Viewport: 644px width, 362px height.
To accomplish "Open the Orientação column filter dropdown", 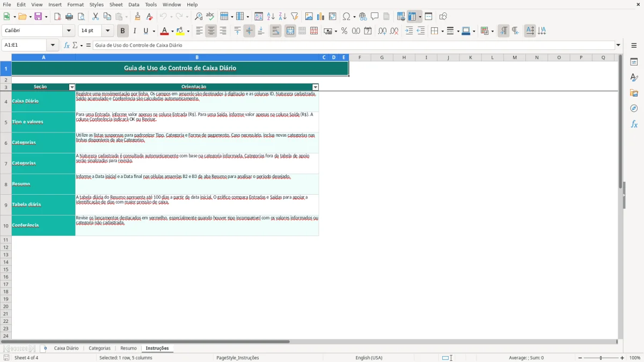I will (x=316, y=87).
